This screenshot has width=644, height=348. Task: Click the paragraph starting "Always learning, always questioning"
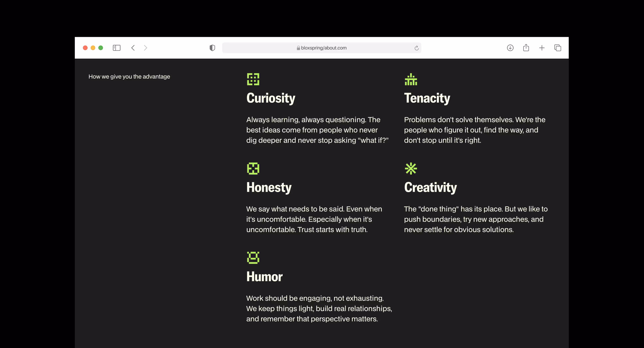[x=317, y=130]
